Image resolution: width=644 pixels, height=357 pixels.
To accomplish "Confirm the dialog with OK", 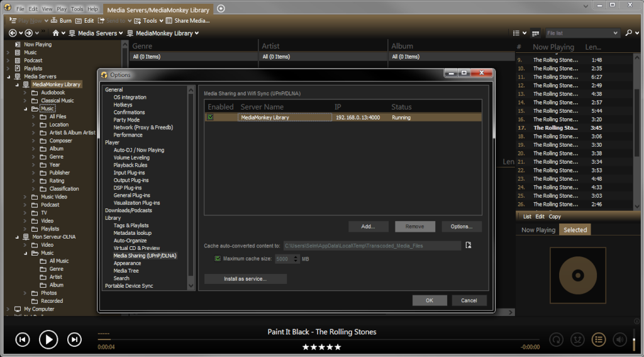I will tap(430, 301).
